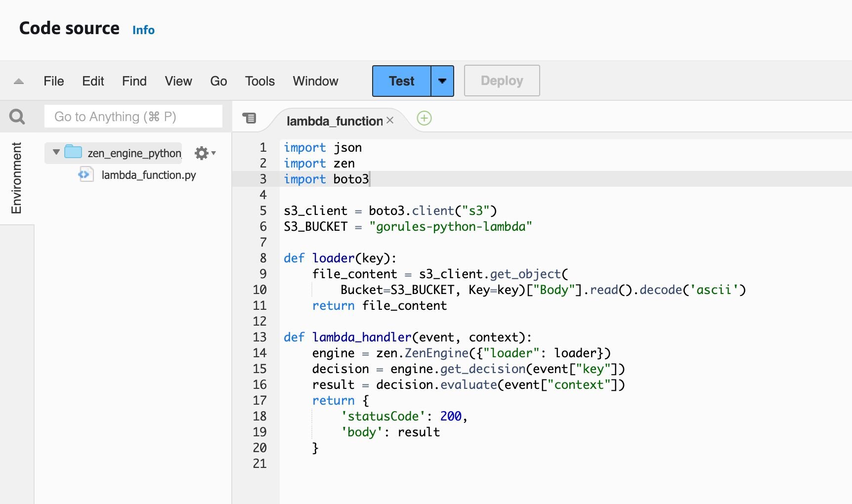Open a new editor tab with the plus icon
The image size is (852, 504).
[x=424, y=119]
